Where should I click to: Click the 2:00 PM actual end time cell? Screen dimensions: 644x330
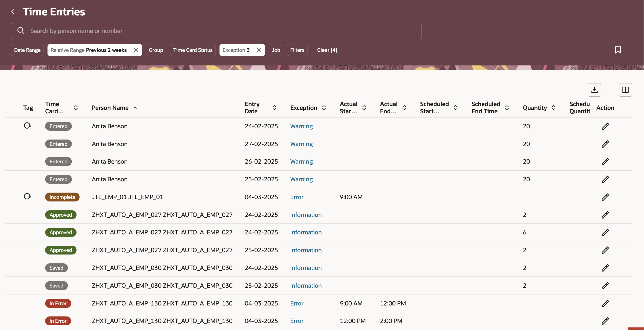(391, 321)
